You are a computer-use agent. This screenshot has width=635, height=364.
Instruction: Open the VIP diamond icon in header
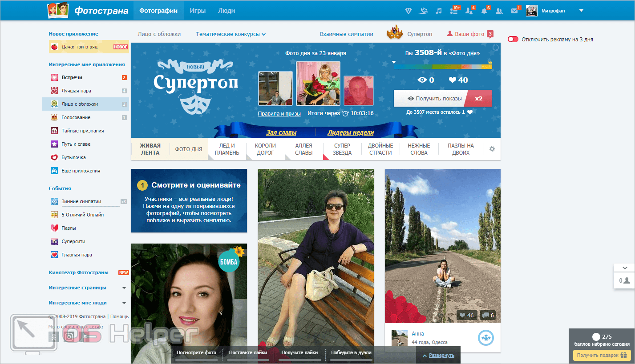click(x=409, y=11)
